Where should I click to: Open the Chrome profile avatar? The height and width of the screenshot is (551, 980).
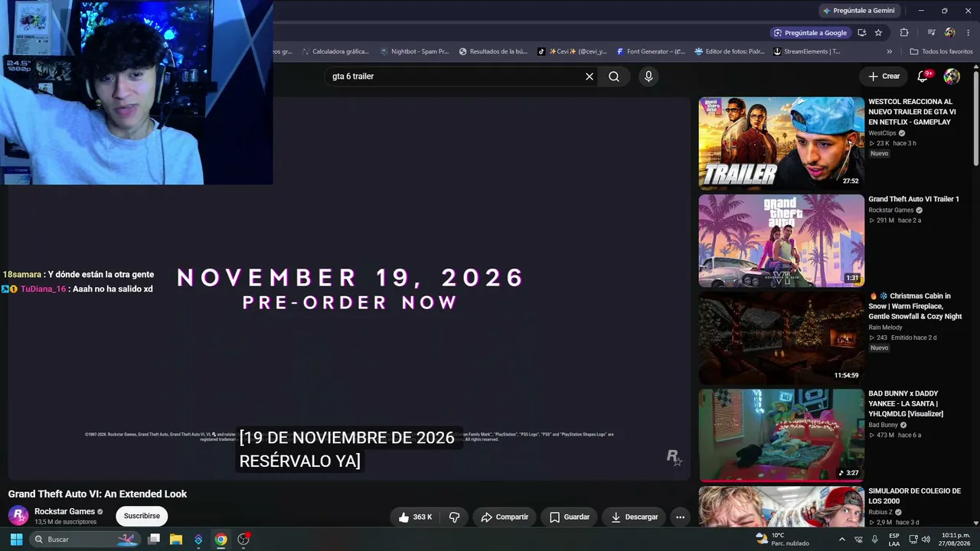point(950,33)
